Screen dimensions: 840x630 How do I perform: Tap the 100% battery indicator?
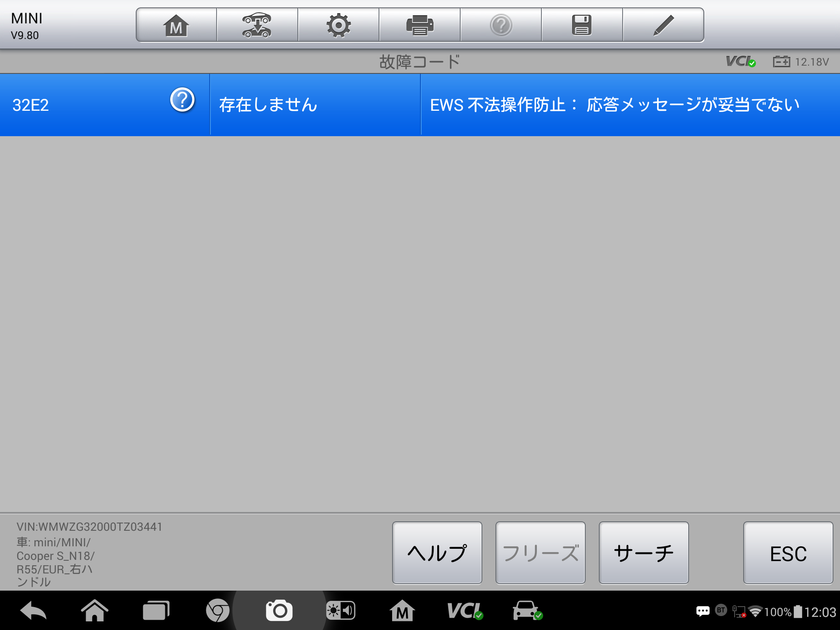(x=783, y=612)
